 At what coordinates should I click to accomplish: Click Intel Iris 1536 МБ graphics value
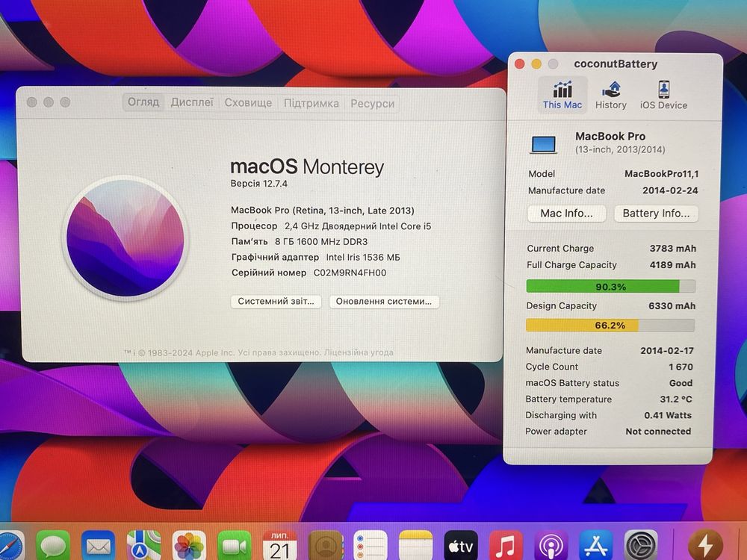(363, 258)
